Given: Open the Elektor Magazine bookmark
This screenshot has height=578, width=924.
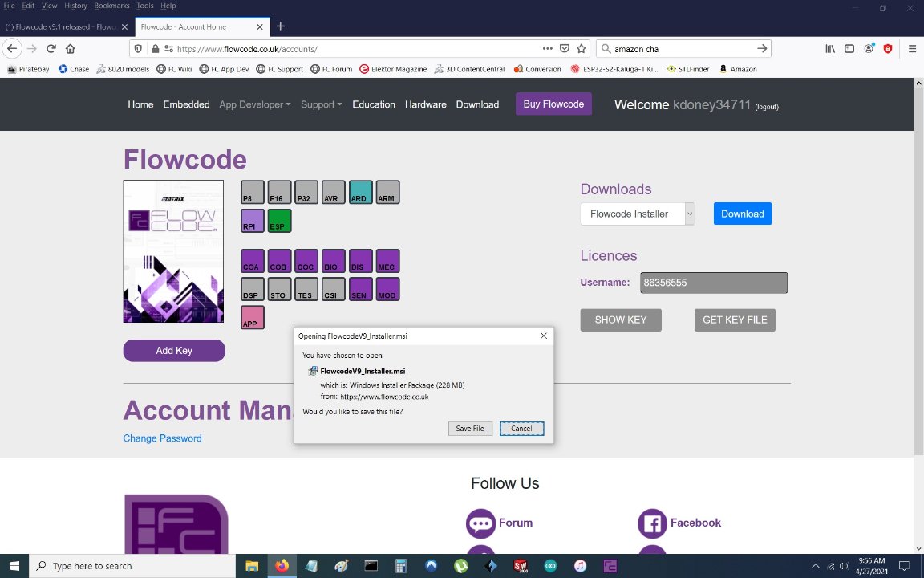Looking at the screenshot, I should pos(393,69).
